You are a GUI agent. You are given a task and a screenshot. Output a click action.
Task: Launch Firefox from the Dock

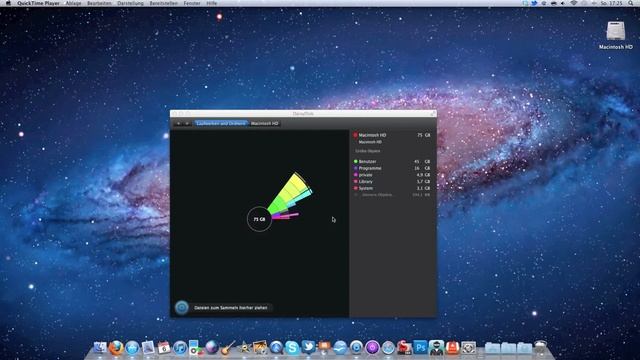tap(116, 348)
